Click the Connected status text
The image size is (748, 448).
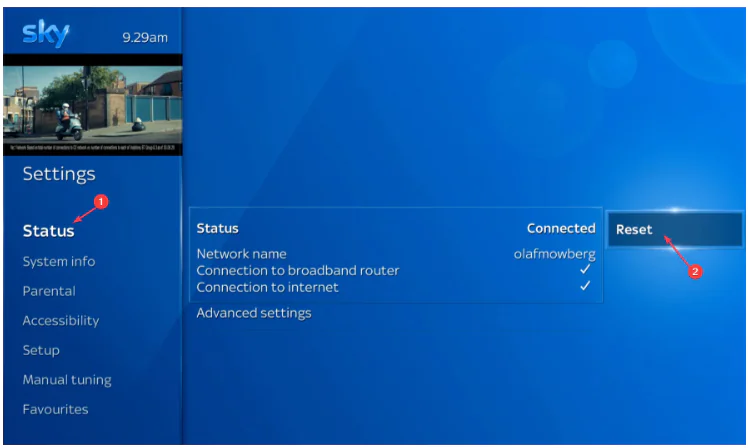561,228
